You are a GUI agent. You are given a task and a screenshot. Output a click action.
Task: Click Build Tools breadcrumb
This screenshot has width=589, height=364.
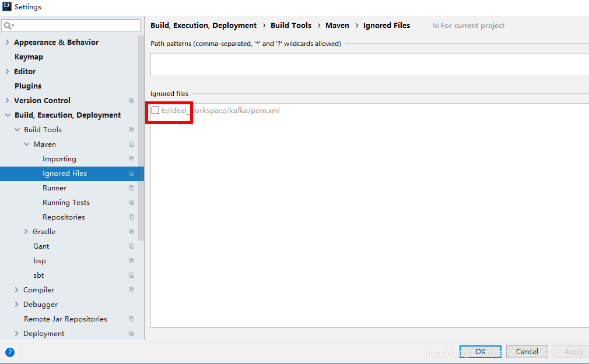point(291,26)
